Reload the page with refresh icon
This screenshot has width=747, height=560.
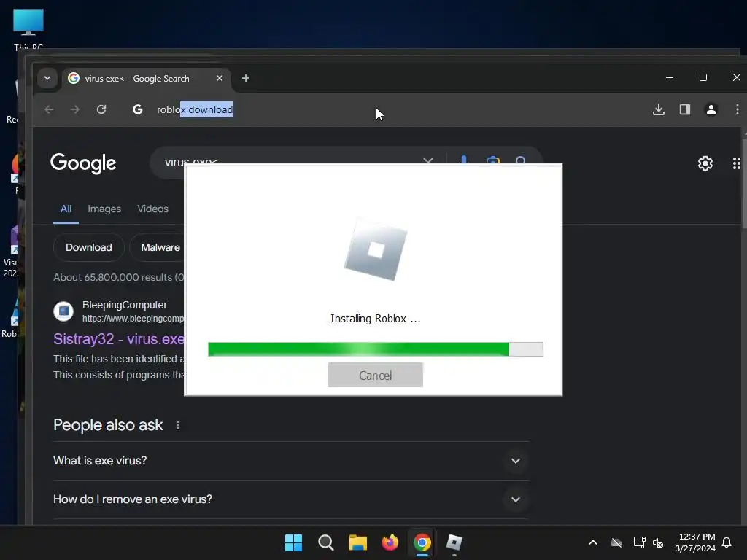[x=101, y=109]
